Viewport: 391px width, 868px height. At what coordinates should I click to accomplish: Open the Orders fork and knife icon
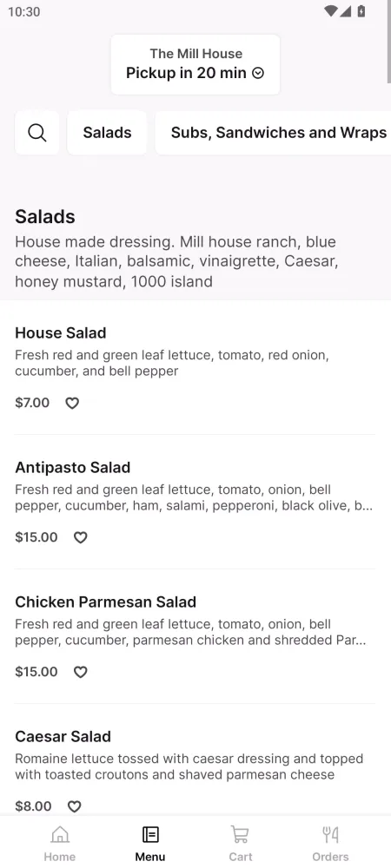pos(331,834)
